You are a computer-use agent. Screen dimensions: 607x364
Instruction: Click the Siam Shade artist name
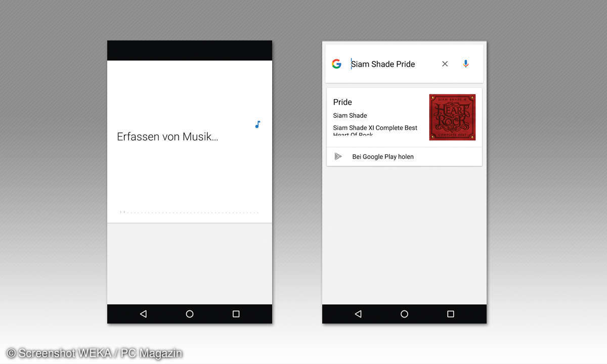coord(350,115)
